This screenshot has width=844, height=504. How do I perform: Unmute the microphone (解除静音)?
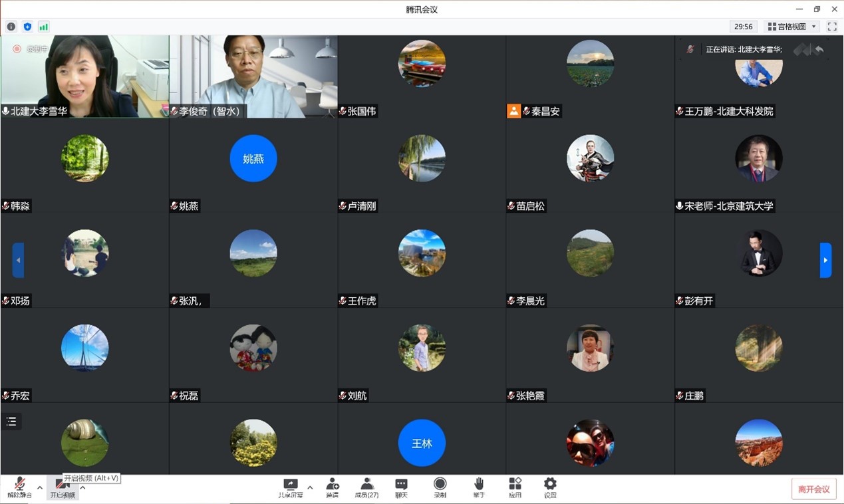point(19,487)
